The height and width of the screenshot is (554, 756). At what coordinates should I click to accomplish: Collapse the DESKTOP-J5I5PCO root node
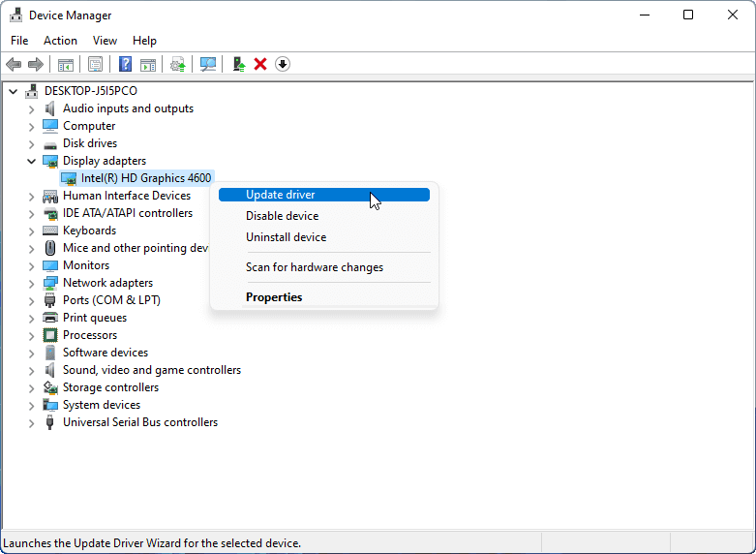13,91
